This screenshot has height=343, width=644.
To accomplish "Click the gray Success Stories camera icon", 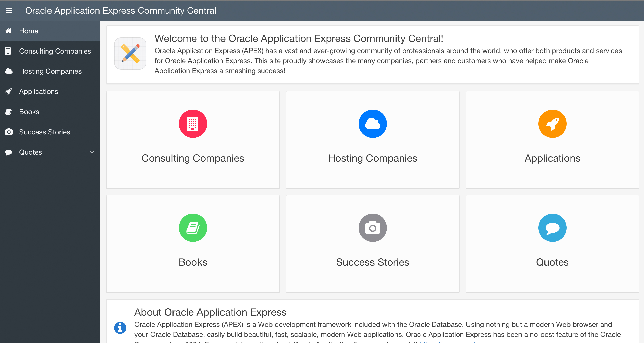I will point(373,228).
